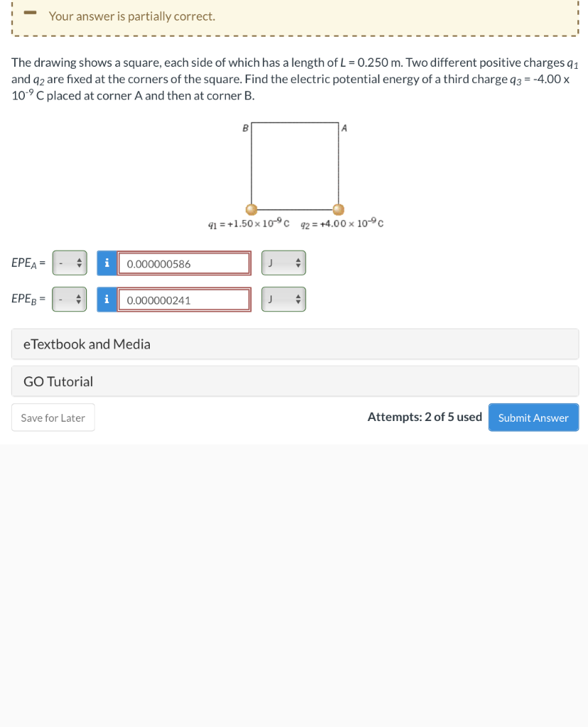Select the EPE_A answer input field
The width and height of the screenshot is (588, 727).
click(185, 263)
